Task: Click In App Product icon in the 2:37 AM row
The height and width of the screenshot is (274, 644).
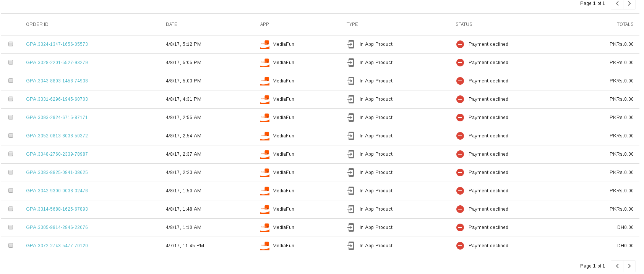Action: pyautogui.click(x=351, y=154)
